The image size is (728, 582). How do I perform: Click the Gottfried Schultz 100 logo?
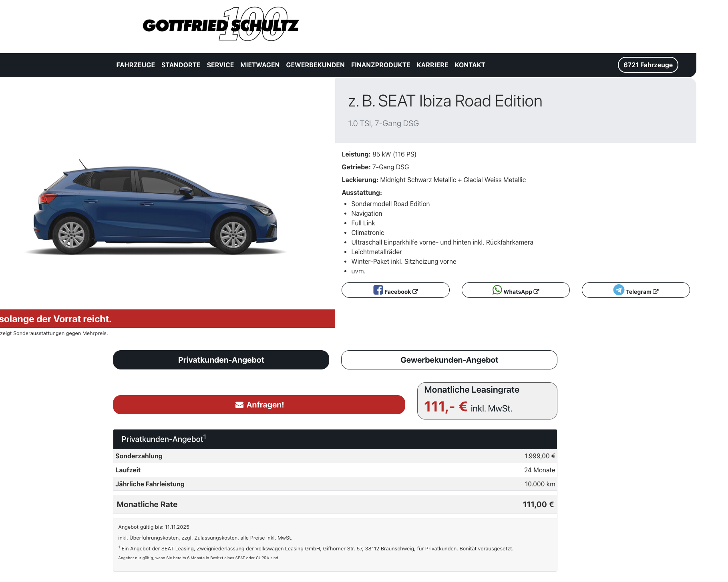point(221,24)
